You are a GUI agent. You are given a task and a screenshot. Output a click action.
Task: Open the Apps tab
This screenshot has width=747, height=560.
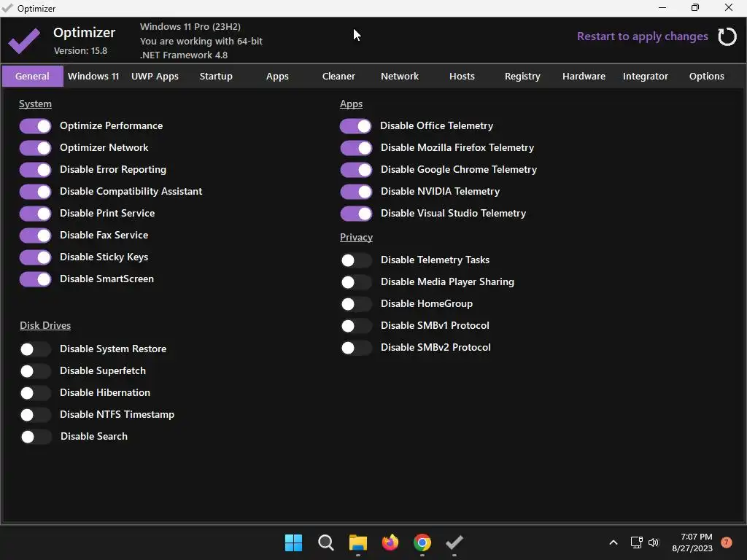click(277, 76)
